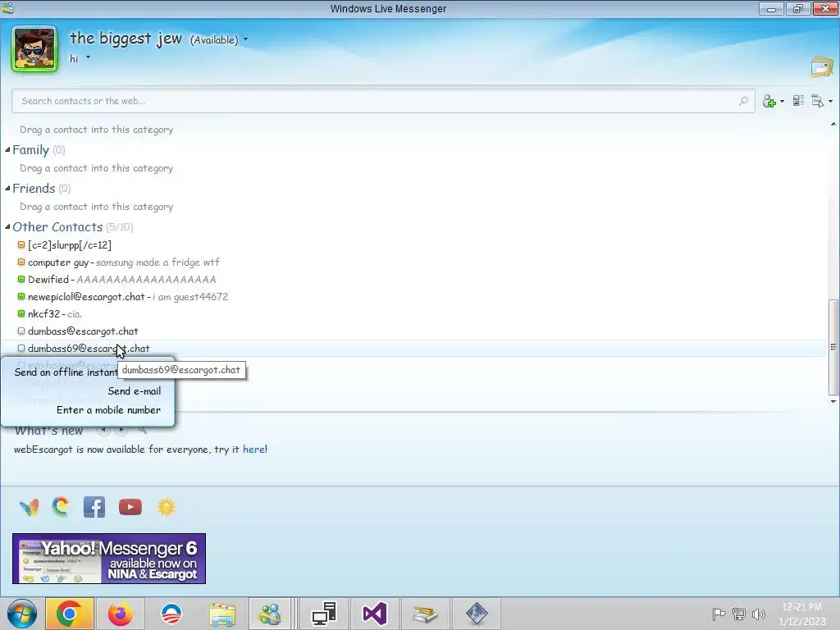This screenshot has height=630, width=840.
Task: Open the YouTube icon
Action: pos(130,507)
